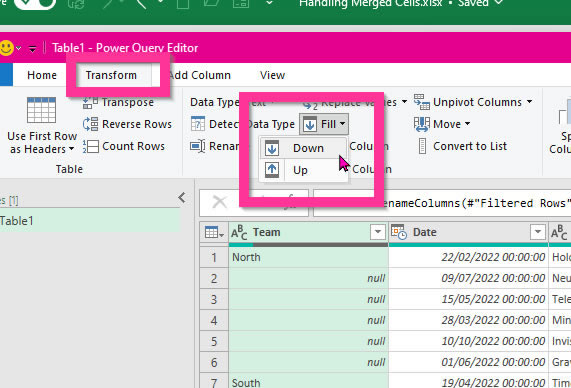Open the Team column filter dropdown
Viewport: 571px width, 388px height.
(378, 232)
